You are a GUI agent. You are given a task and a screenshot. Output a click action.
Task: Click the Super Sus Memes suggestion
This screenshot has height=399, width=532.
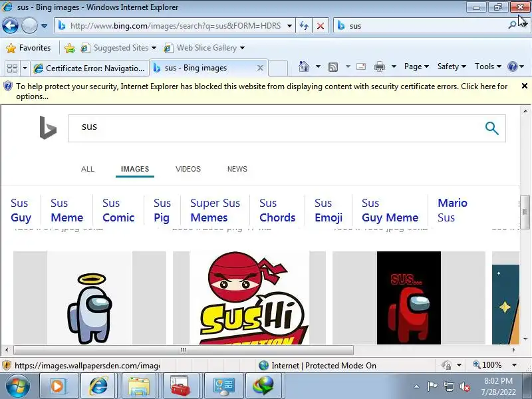pyautogui.click(x=215, y=210)
